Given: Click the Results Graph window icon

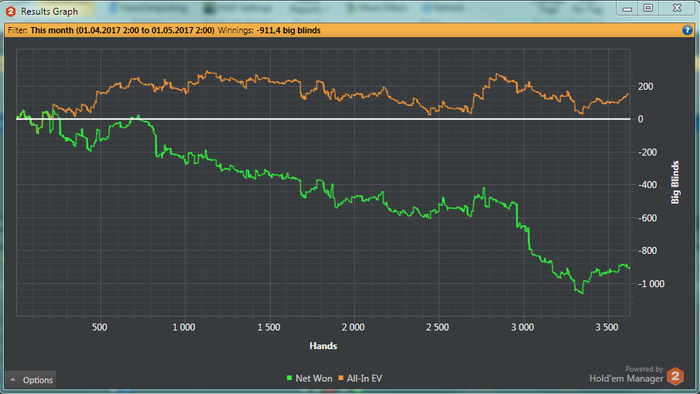Looking at the screenshot, I should click(11, 12).
